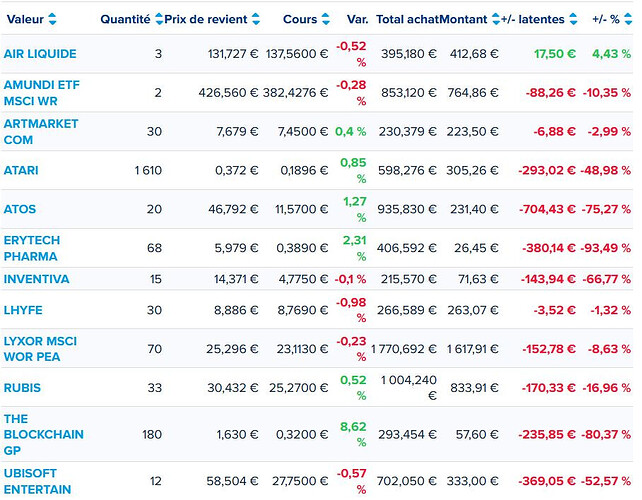Open THE BLOCKCHAIN GP link

43,434
